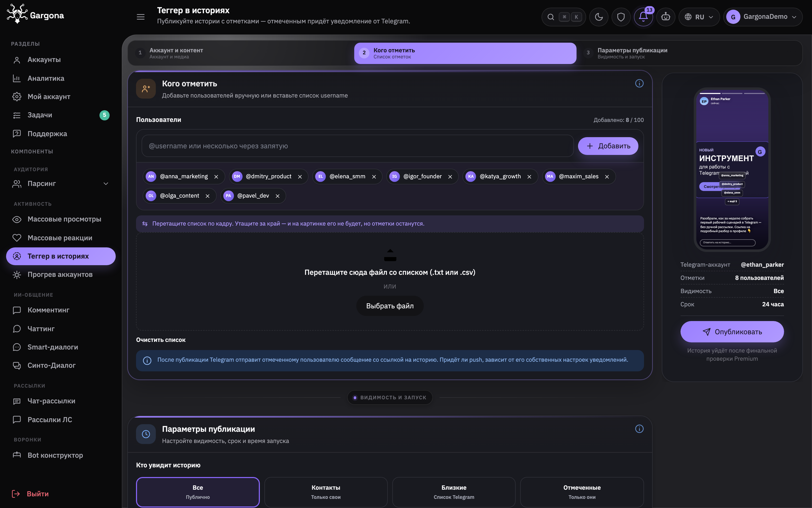Open Задачи with 5 badge
The image size is (812, 508).
coord(61,115)
